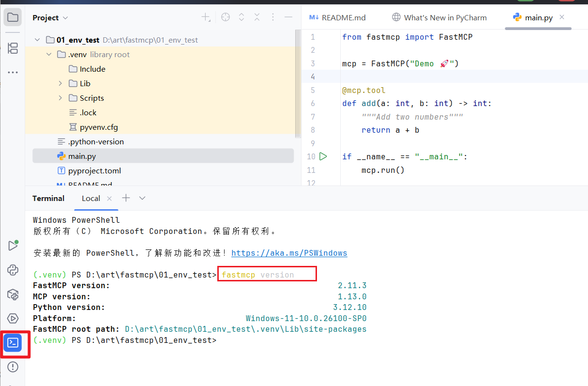588x386 pixels.
Task: Open the terminal session type dropdown arrow
Action: pyautogui.click(x=142, y=198)
